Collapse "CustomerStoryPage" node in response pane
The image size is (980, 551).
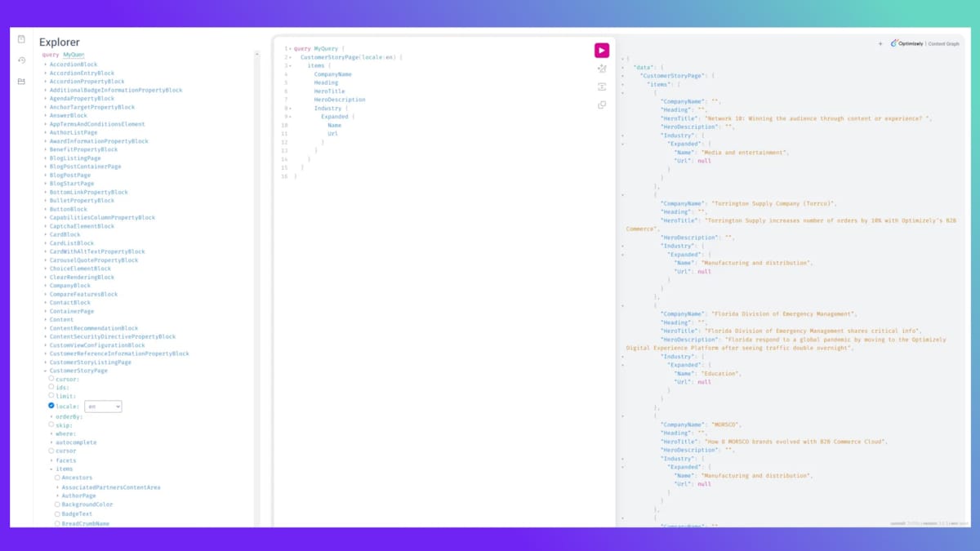(x=623, y=76)
